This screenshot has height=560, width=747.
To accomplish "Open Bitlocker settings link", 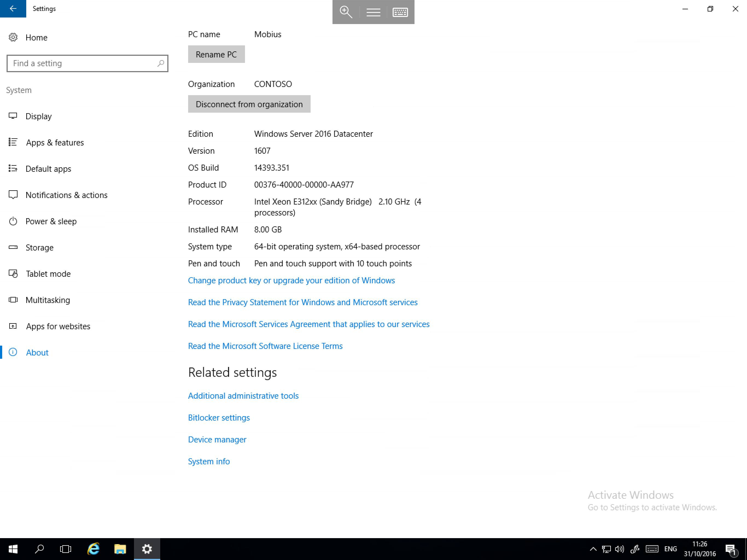I will point(219,418).
